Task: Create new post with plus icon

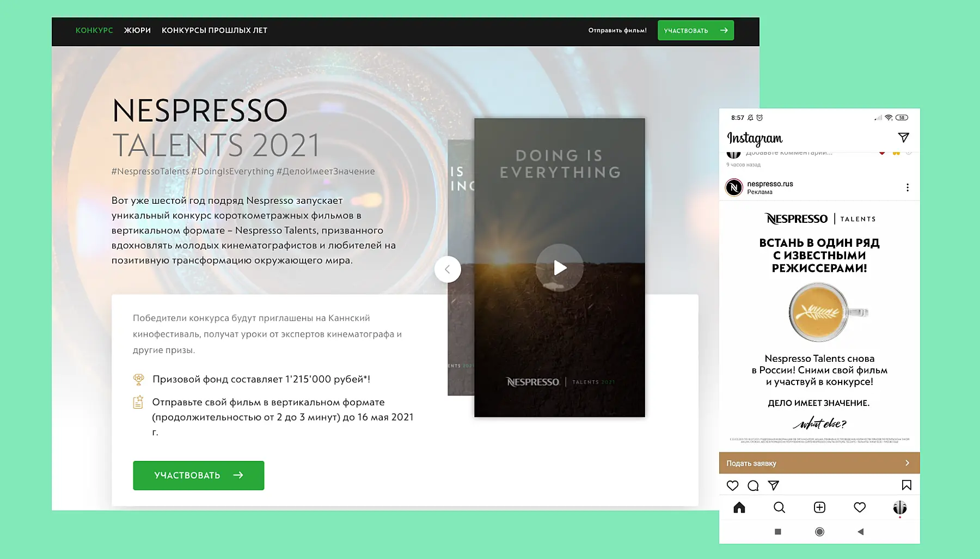Action: point(819,508)
